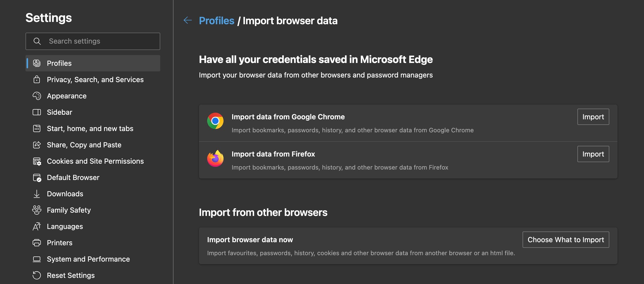The image size is (644, 284).
Task: Open Appearance via its palette icon
Action: click(x=37, y=96)
